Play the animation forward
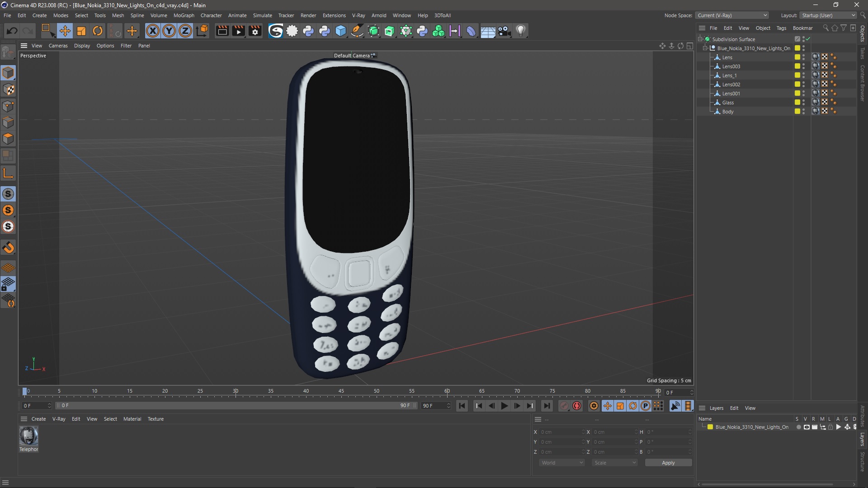868x488 pixels. pyautogui.click(x=504, y=406)
